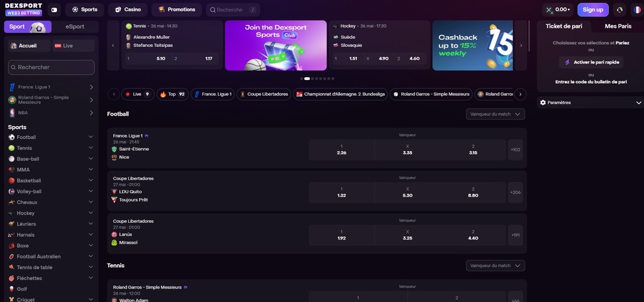Click the second carousel pagination dot
The image size is (644, 302).
coord(307,79)
